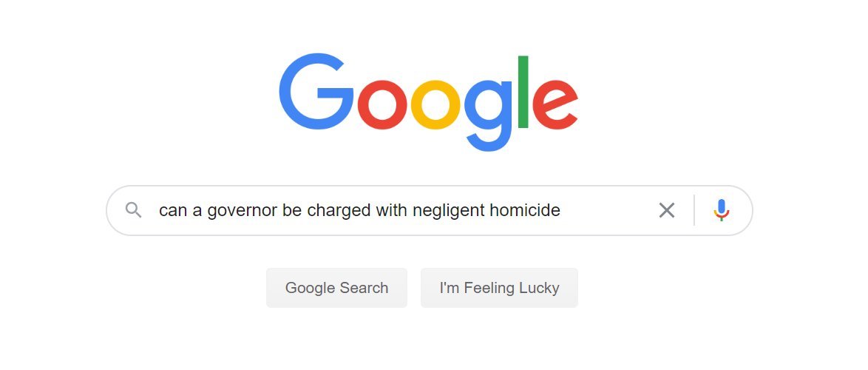
Task: Clear the search query with the X
Action: (666, 210)
